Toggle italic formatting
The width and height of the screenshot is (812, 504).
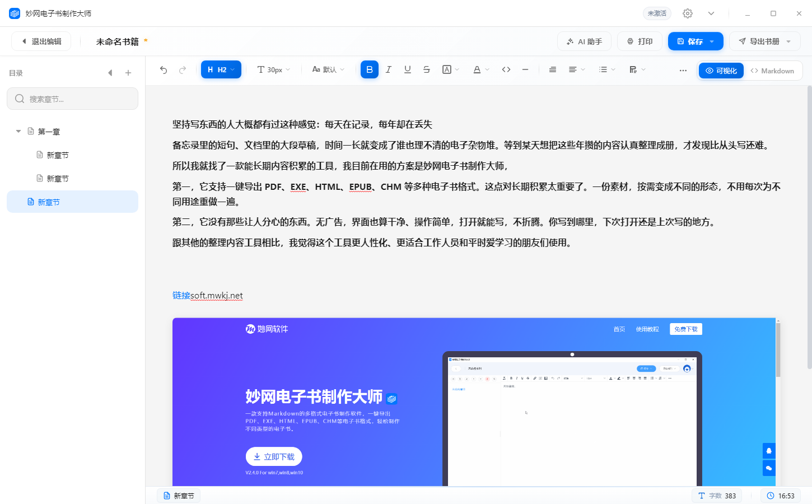click(389, 69)
